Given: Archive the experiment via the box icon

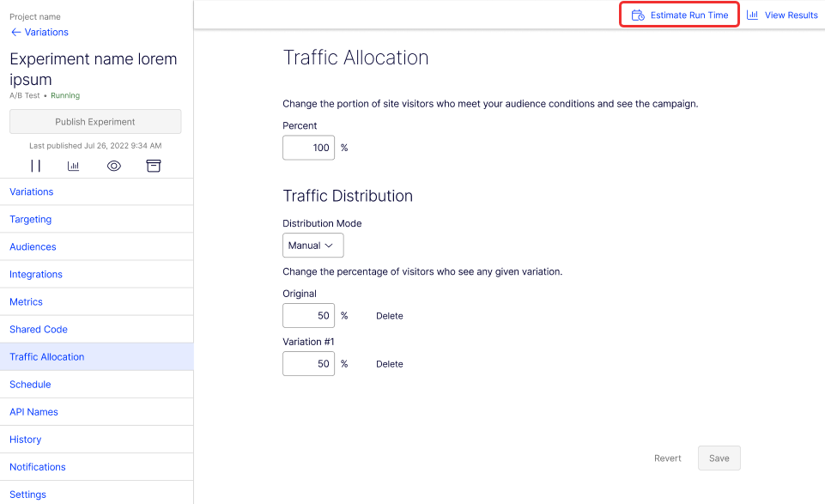Looking at the screenshot, I should [x=153, y=166].
